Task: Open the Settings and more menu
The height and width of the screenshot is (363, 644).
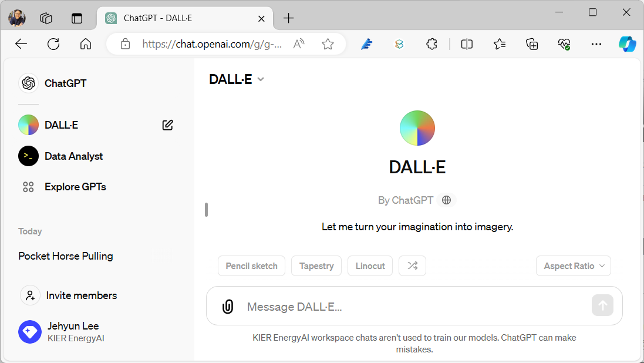Action: point(596,44)
